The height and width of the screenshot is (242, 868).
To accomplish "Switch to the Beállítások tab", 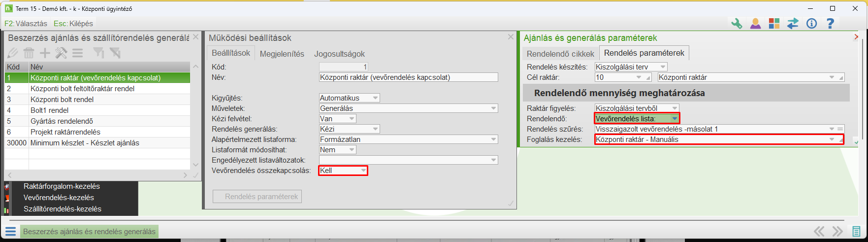I will 231,53.
